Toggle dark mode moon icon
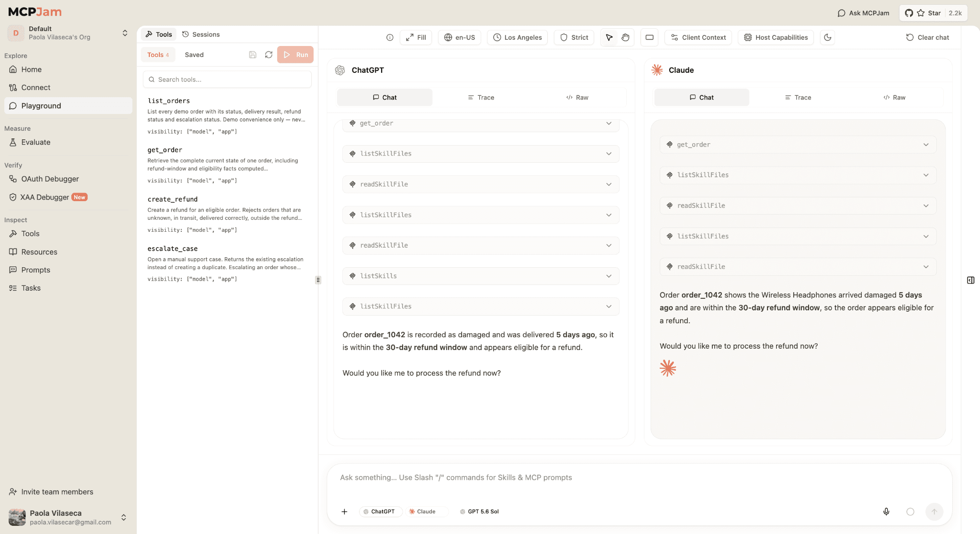This screenshot has height=534, width=980. [x=827, y=37]
